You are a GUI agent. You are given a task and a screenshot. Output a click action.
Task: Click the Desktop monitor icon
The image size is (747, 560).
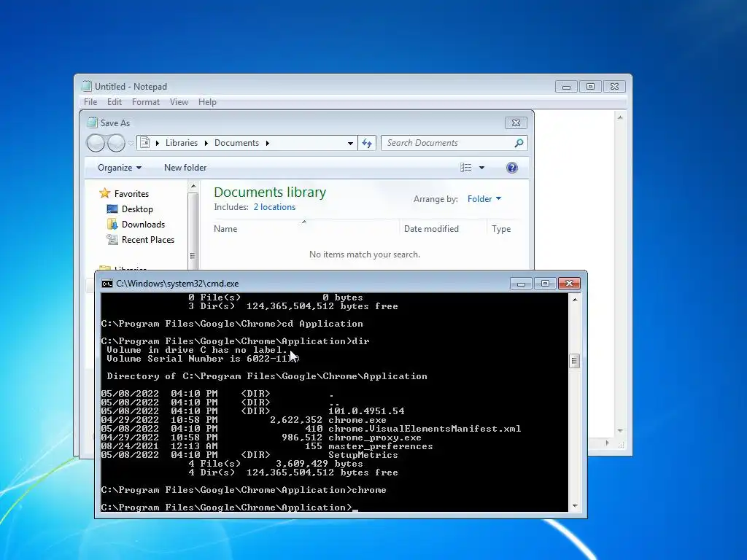click(x=112, y=209)
